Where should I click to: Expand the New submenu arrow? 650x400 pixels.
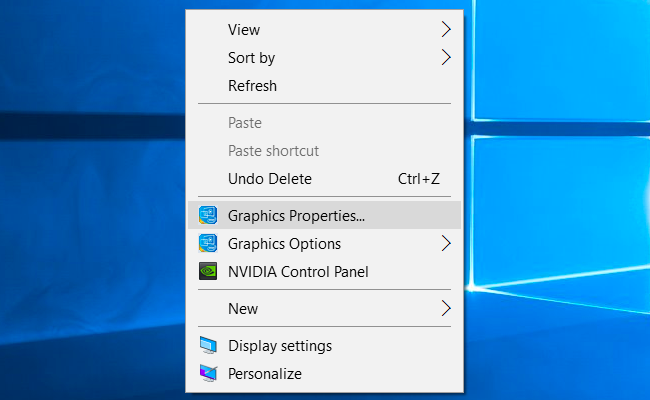pos(446,309)
